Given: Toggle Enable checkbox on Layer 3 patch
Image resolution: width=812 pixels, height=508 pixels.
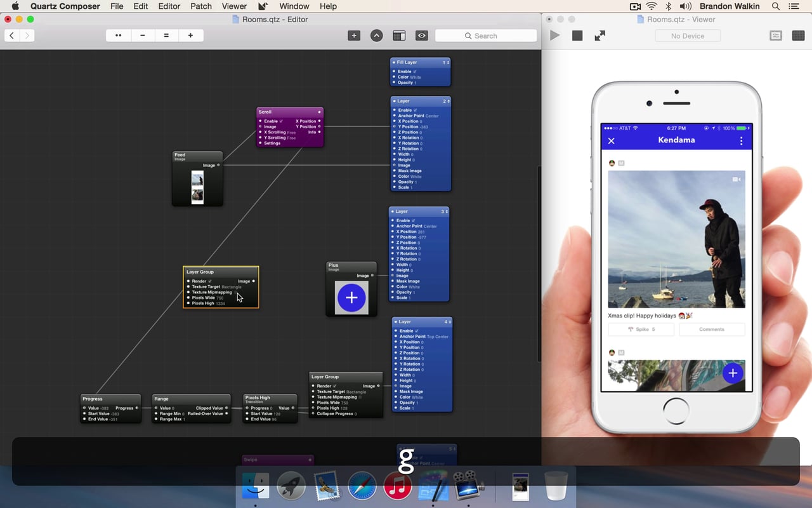Looking at the screenshot, I should click(x=413, y=221).
